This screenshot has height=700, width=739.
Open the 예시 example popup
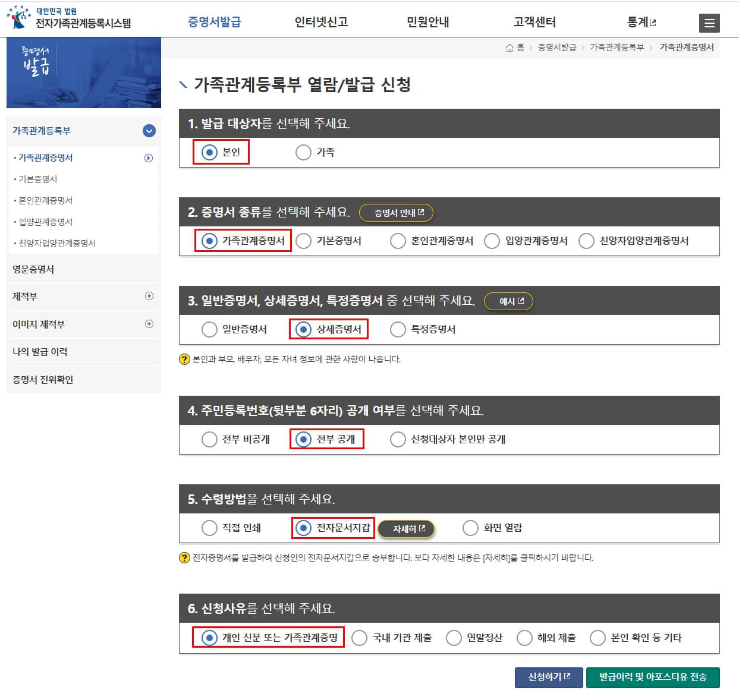point(509,301)
